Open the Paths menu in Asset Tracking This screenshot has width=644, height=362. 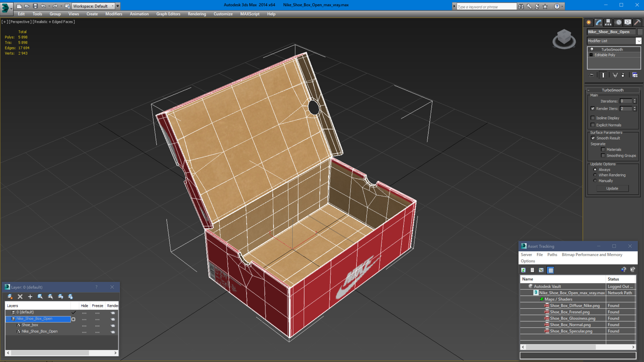(x=552, y=254)
